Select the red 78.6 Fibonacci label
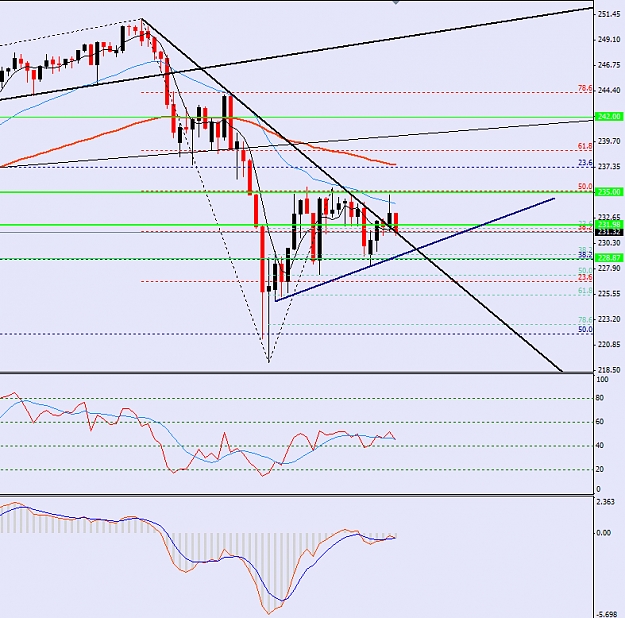This screenshot has height=618, width=625. pos(585,89)
